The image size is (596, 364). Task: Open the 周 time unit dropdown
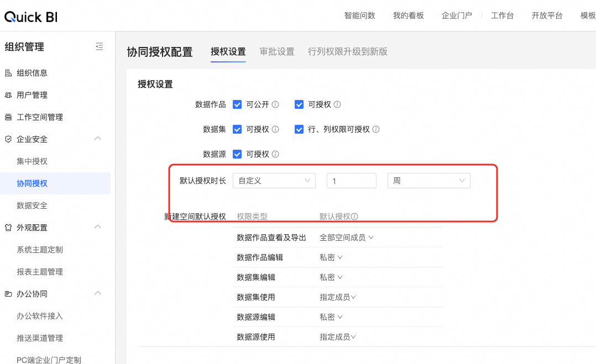[428, 181]
